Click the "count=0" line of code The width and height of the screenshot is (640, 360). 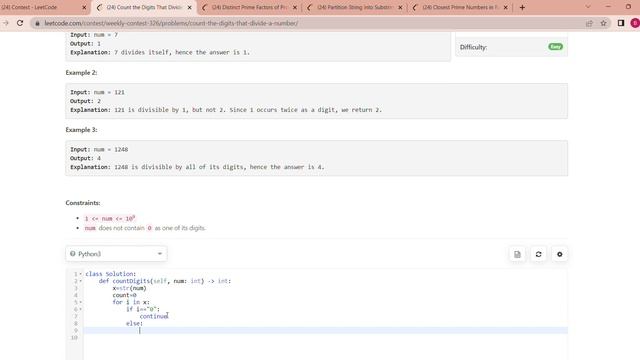pos(124,295)
